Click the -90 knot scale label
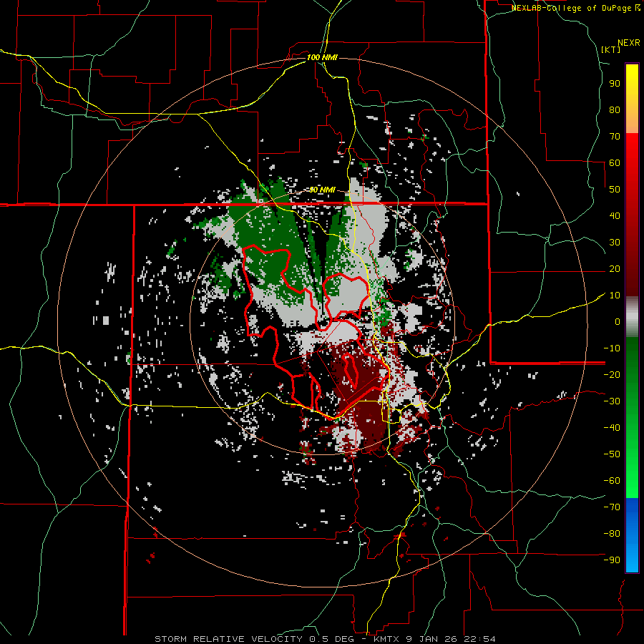 coord(612,560)
